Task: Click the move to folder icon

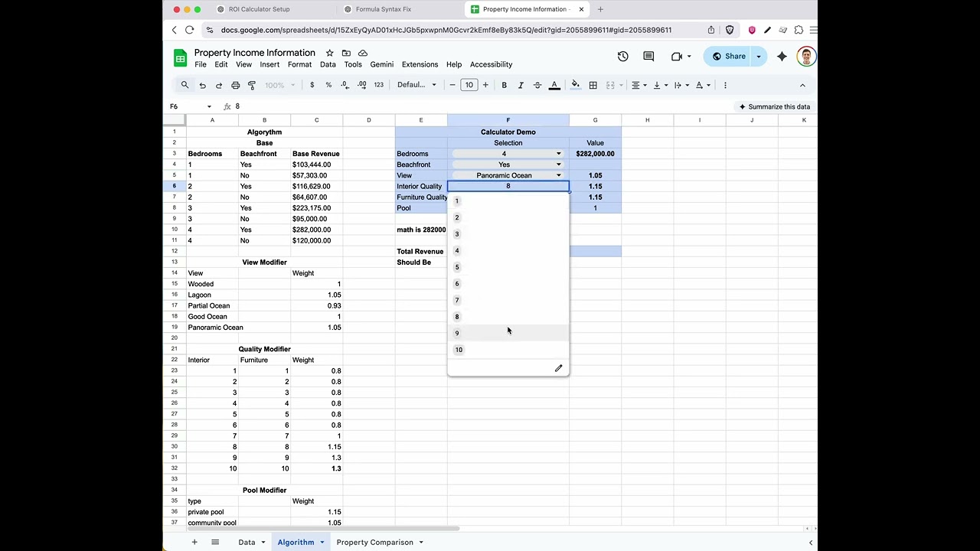Action: click(x=346, y=53)
